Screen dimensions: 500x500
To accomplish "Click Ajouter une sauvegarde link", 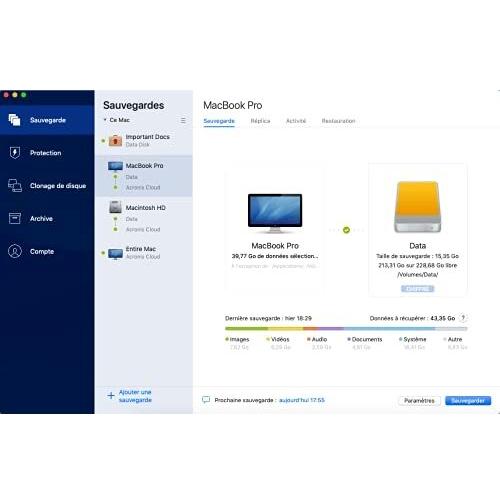I will (x=135, y=396).
